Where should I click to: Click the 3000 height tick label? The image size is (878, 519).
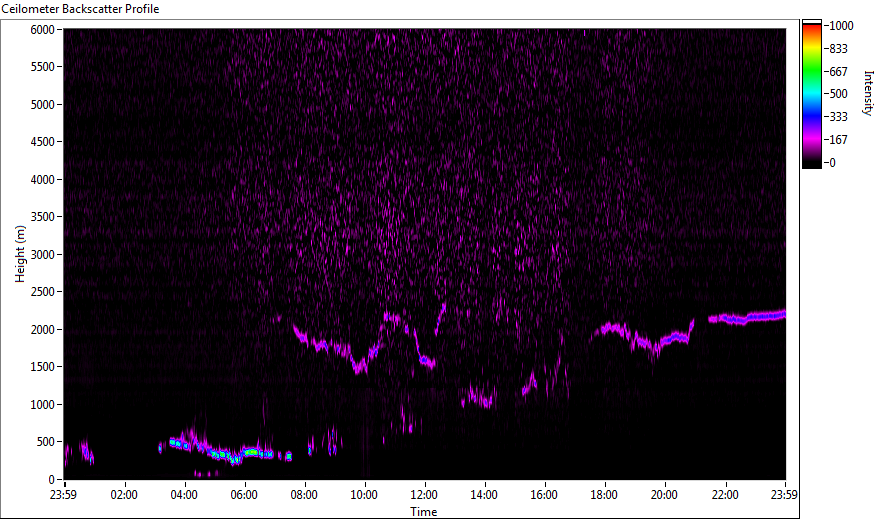click(x=43, y=255)
